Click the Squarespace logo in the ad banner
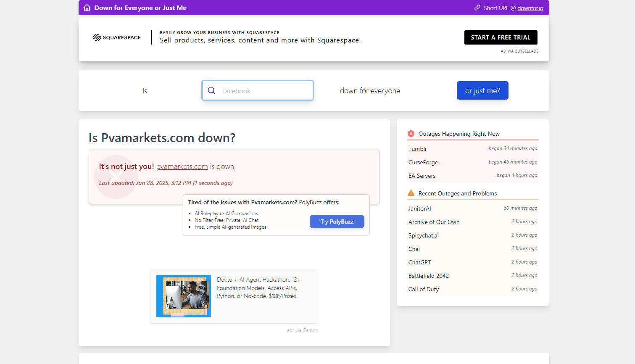 pyautogui.click(x=117, y=37)
